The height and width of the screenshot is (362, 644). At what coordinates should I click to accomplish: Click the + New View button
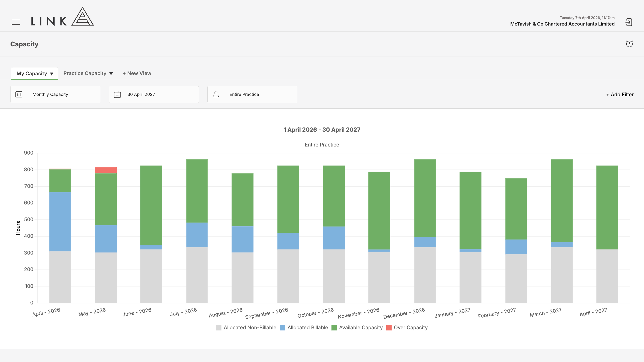point(137,73)
